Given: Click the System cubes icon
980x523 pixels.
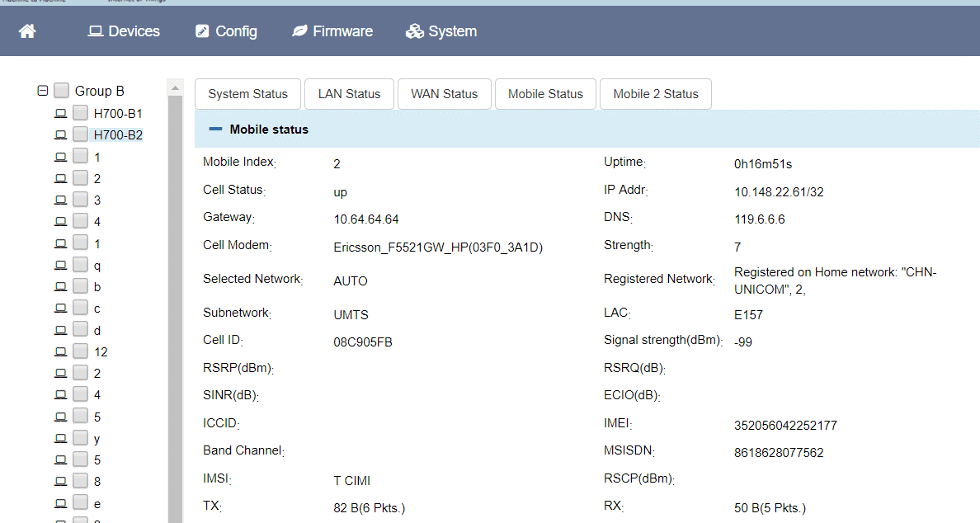Looking at the screenshot, I should 414,31.
